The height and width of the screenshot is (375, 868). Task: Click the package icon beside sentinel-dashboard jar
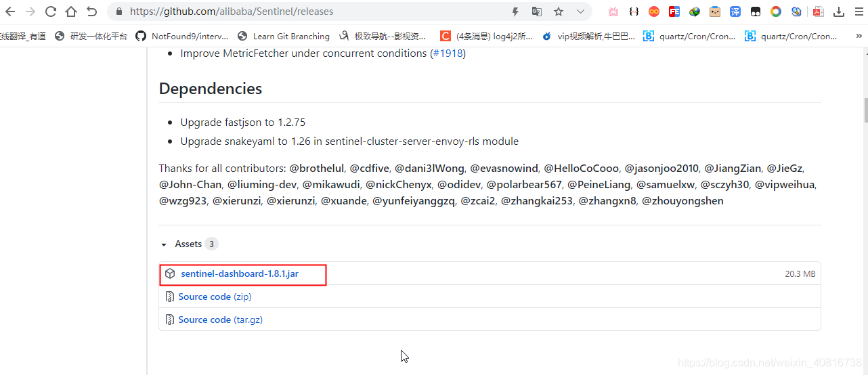coord(171,274)
